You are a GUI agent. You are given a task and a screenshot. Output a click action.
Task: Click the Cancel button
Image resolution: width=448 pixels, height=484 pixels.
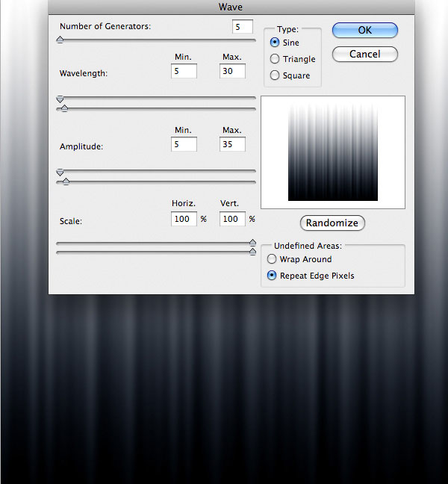click(364, 55)
